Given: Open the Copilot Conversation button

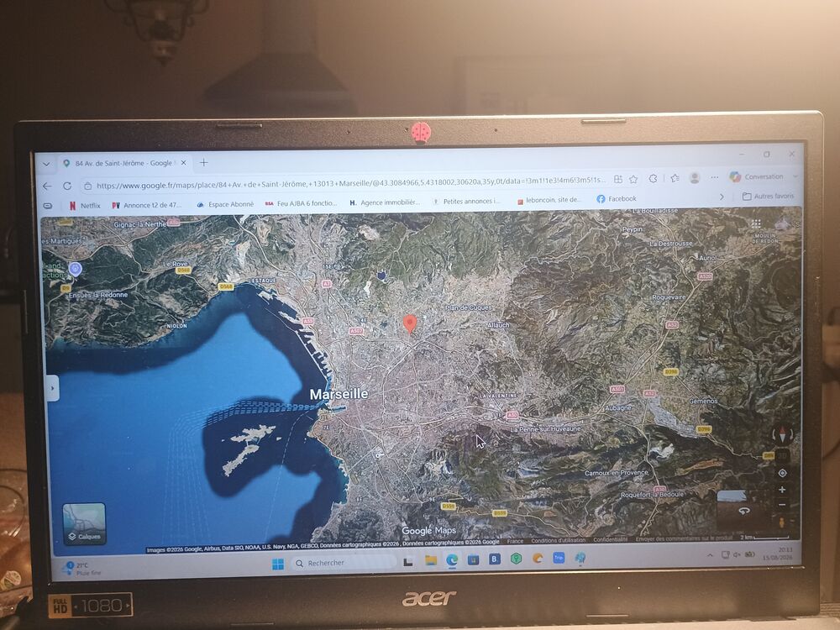Looking at the screenshot, I should click(757, 176).
